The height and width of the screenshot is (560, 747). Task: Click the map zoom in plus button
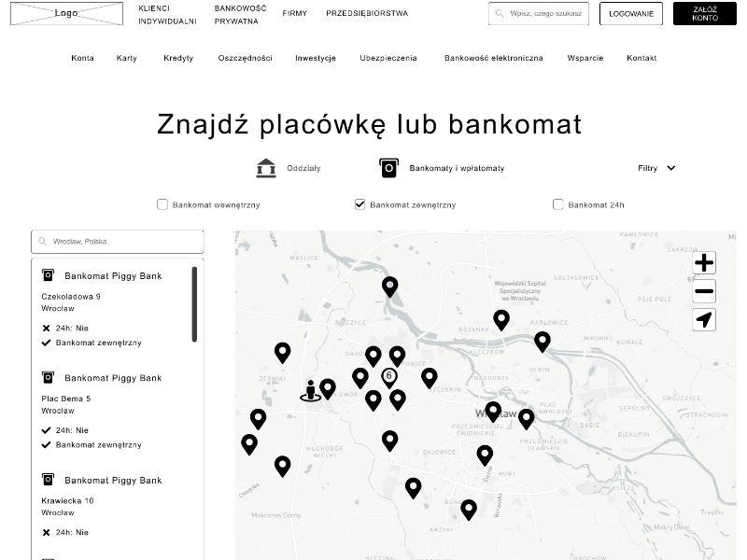point(704,263)
